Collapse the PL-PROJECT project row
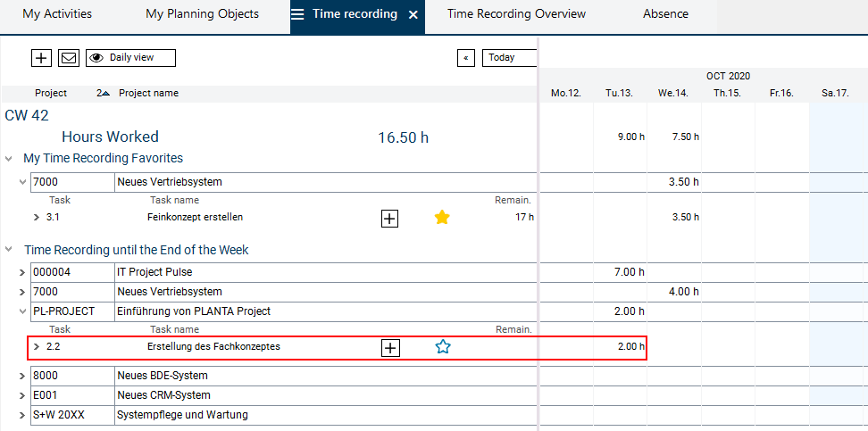This screenshot has width=868, height=431. click(x=22, y=311)
